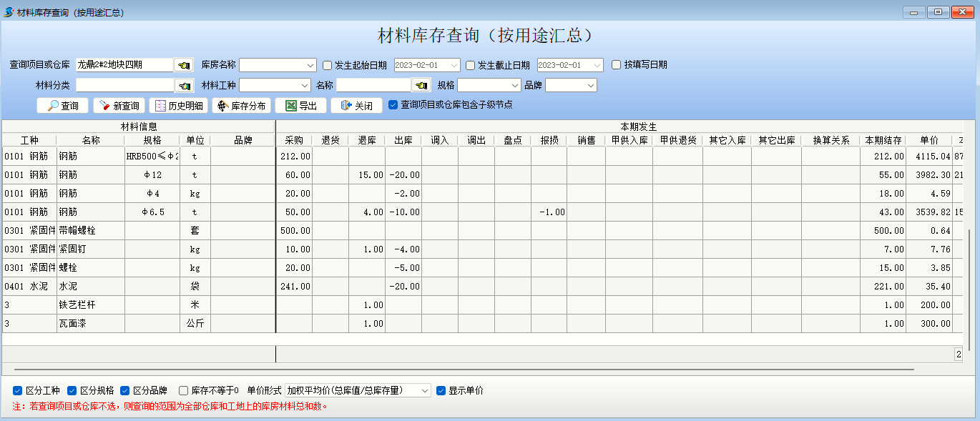This screenshot has width=980, height=421.
Task: Uncheck 区分工种 option
Action: pos(18,391)
